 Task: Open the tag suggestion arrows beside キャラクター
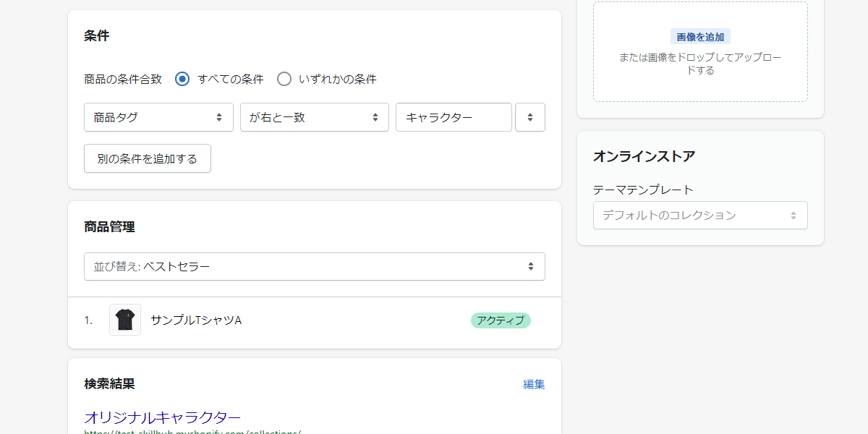click(530, 117)
